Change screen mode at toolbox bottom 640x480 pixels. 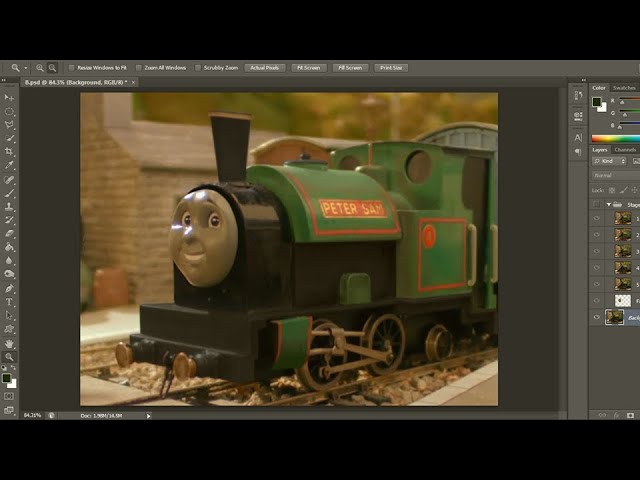[9, 410]
